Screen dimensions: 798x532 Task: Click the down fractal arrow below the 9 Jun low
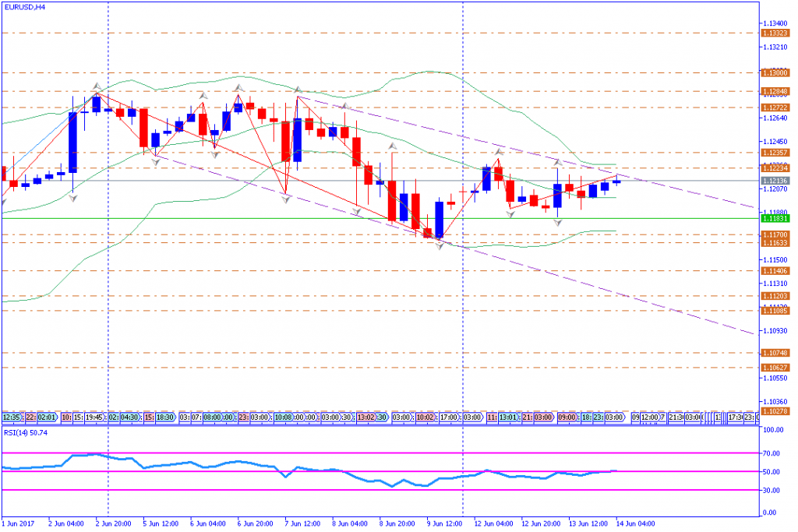(440, 245)
